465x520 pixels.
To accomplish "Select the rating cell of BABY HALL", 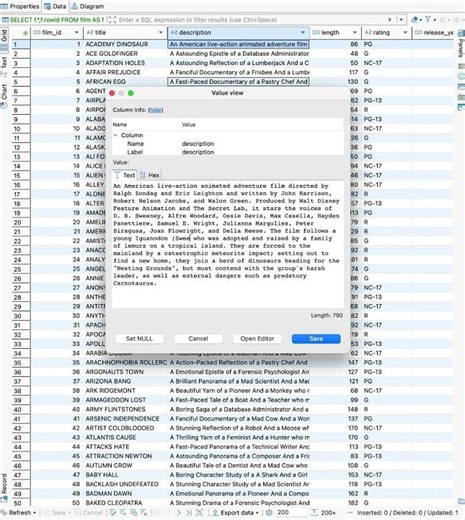I will 386,475.
